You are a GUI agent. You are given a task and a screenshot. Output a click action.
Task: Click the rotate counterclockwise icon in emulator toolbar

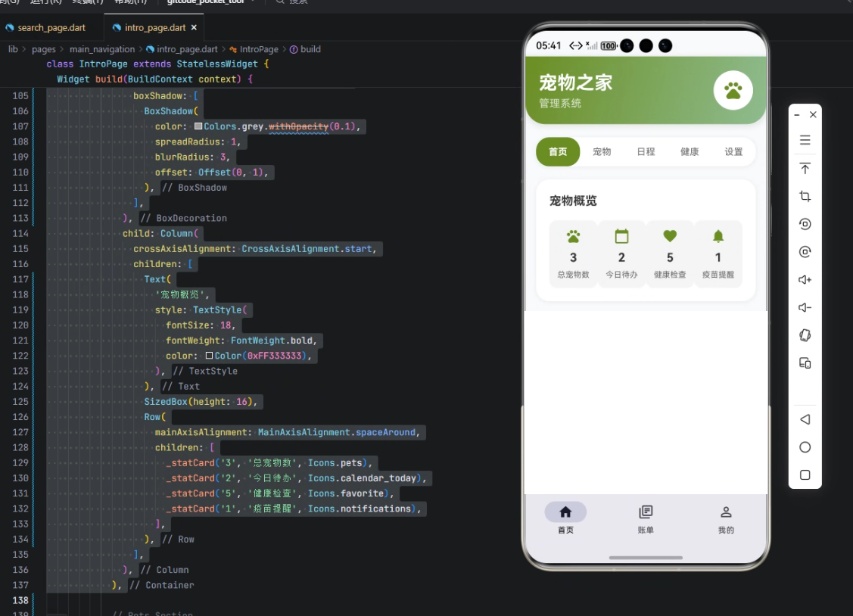pos(805,224)
